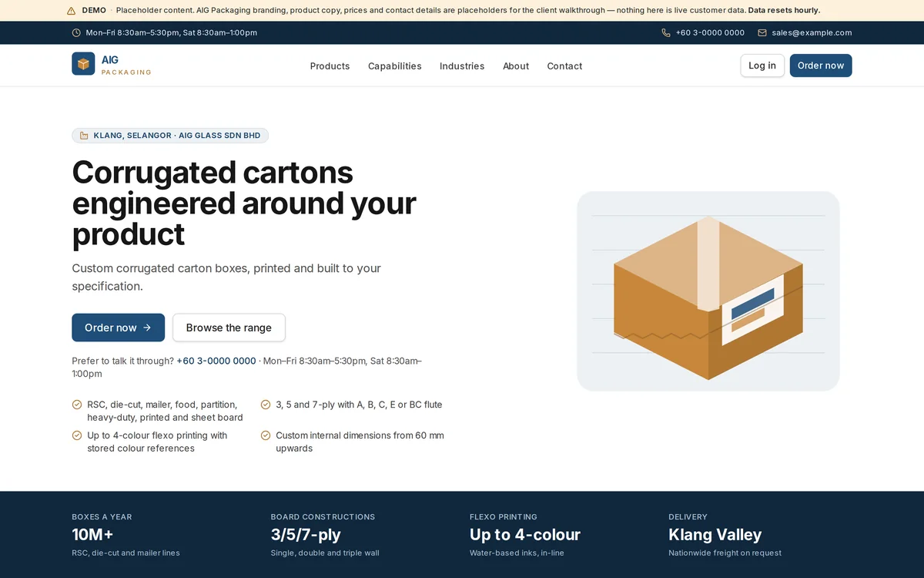The height and width of the screenshot is (578, 924).
Task: Open the Capabilities nav item
Action: tap(395, 66)
